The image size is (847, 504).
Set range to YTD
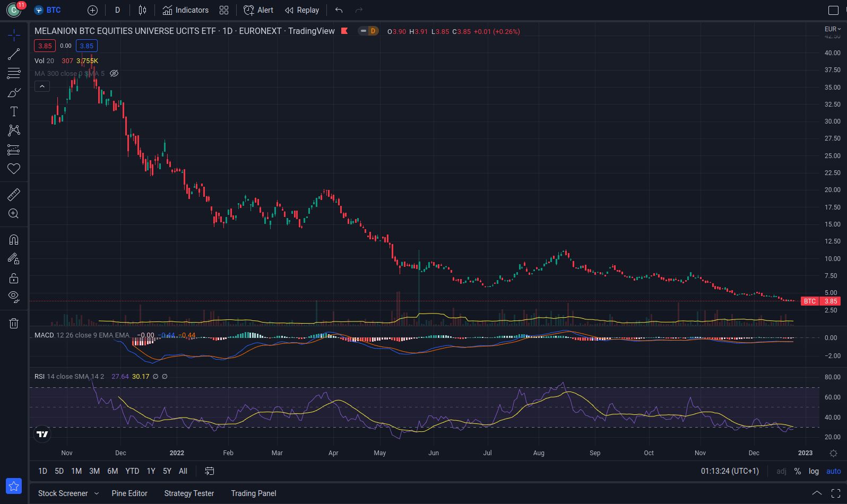click(132, 471)
